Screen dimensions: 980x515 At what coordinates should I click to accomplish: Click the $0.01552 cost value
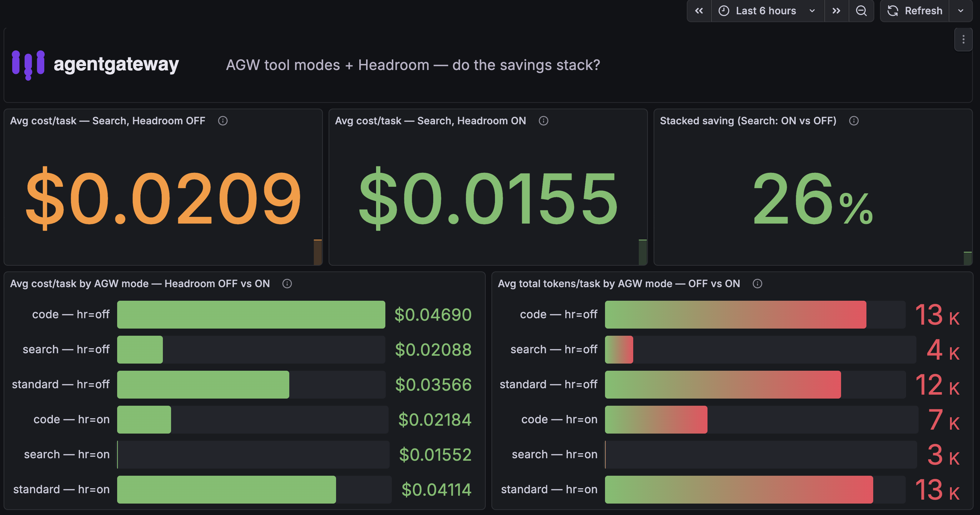(435, 455)
